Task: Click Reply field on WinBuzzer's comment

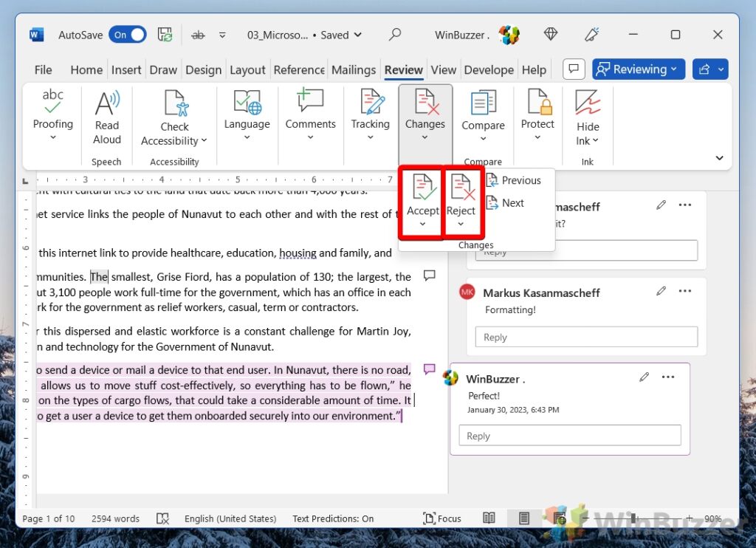Action: [569, 435]
